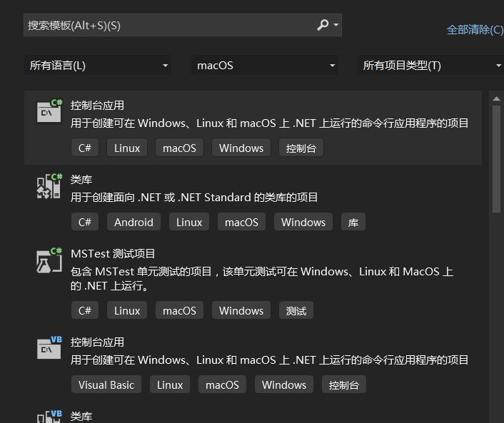Click Windows tag under C# 控制台应用

coord(241,148)
